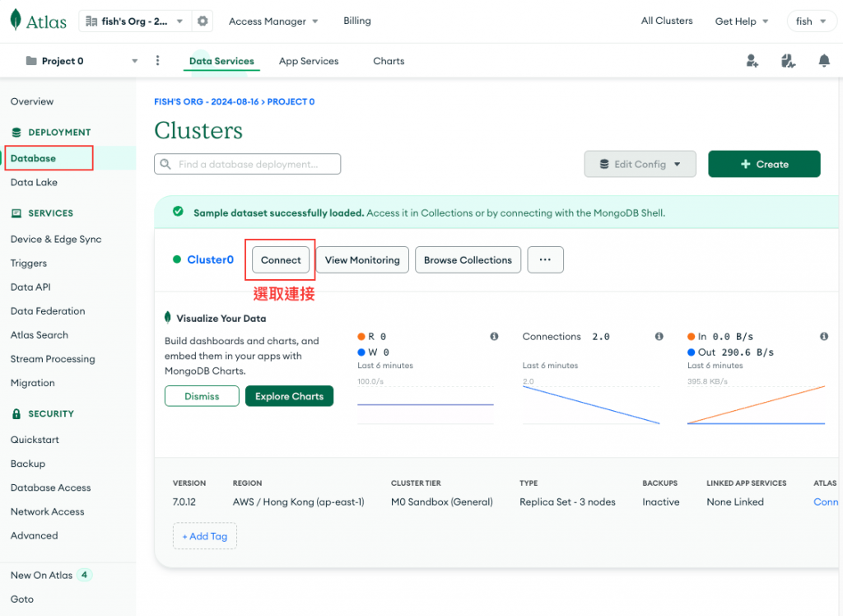Open Migration in the sidebar
This screenshot has height=616, width=843.
[32, 382]
